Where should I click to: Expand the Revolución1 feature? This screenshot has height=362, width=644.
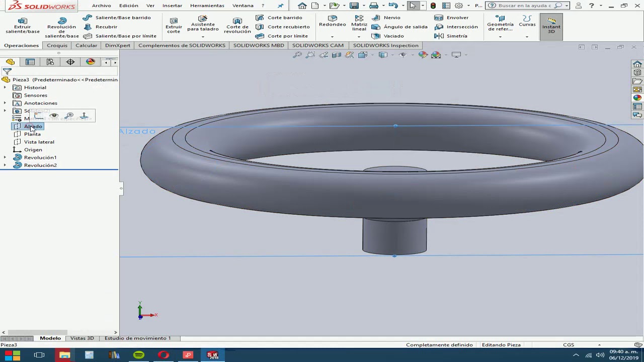5,157
